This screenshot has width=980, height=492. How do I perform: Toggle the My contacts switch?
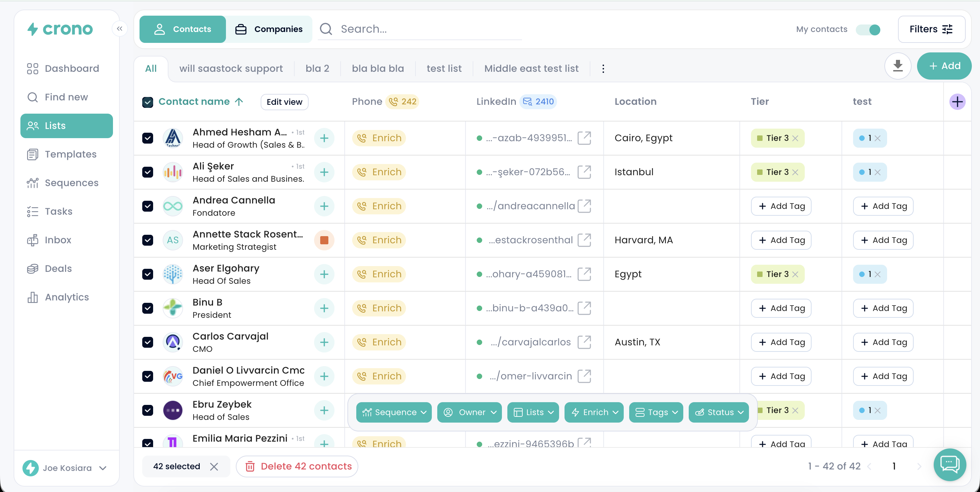click(x=868, y=29)
